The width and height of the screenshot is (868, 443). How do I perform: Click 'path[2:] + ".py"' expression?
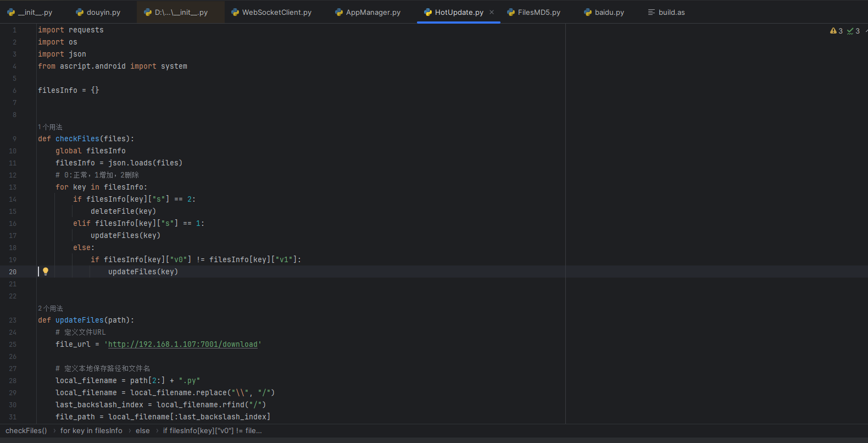tap(165, 380)
